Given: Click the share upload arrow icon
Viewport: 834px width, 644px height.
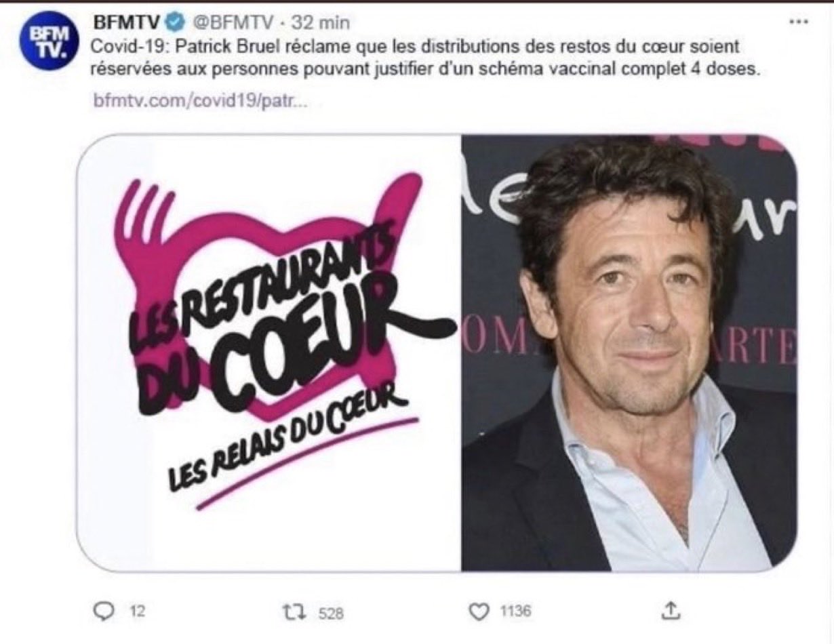Looking at the screenshot, I should pos(669,611).
